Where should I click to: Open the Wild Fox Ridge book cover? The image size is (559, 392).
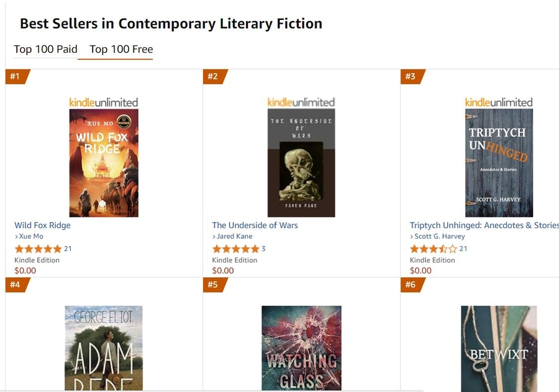pos(104,163)
